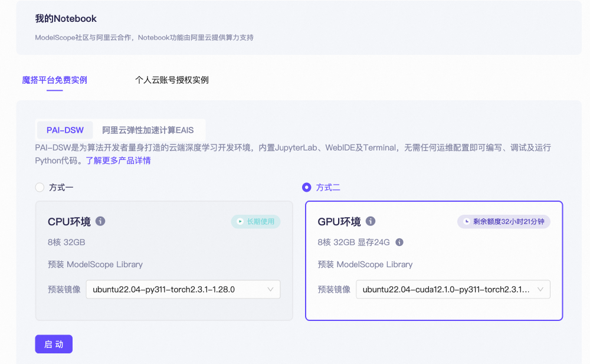Screen dimensions: 590x364
Task: Open the CPU 预装镜像 dropdown
Action: [x=183, y=289]
